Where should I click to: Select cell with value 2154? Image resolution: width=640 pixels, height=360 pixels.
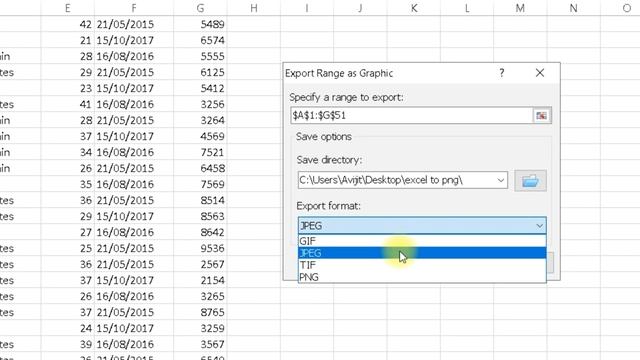pyautogui.click(x=200, y=280)
